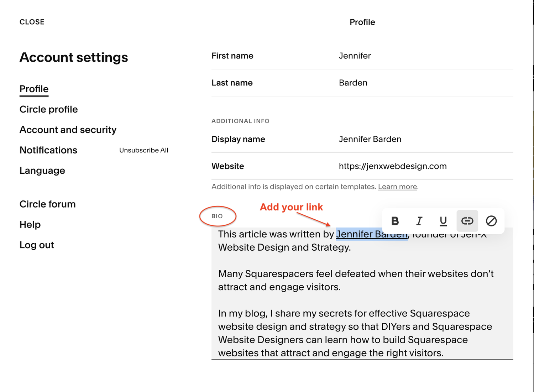This screenshot has width=534, height=392.
Task: Click the 'In my blog, I share' paragraph
Action: pyautogui.click(x=355, y=333)
